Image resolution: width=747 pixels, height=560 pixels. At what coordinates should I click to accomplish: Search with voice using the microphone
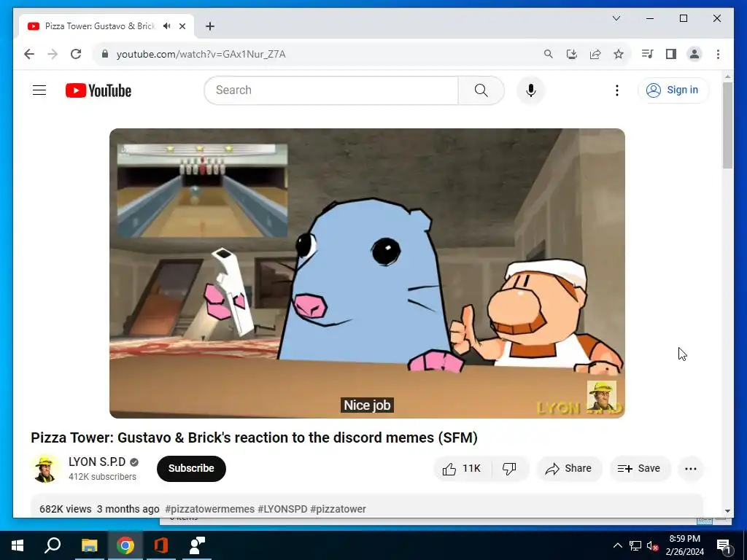pos(531,90)
